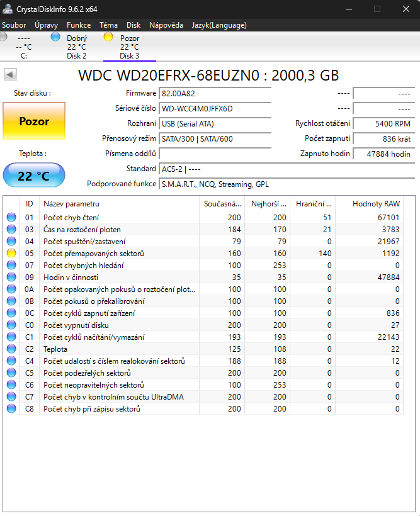Click the ID column header

tap(30, 204)
